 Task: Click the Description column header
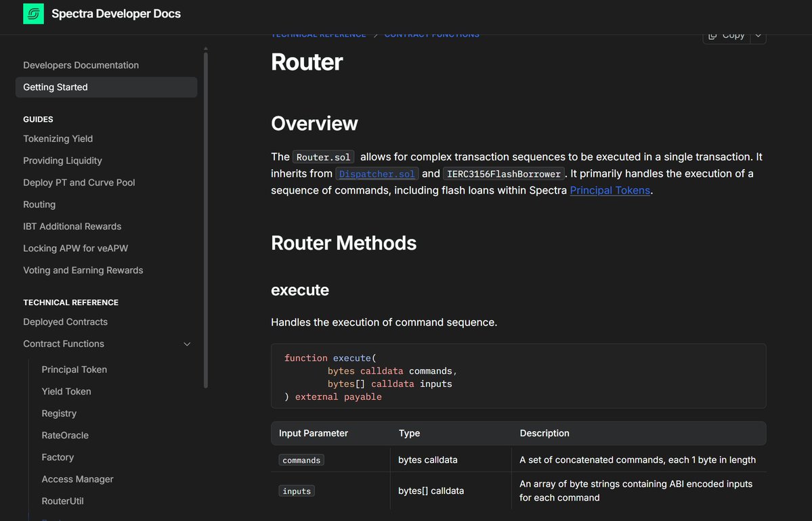pyautogui.click(x=544, y=433)
